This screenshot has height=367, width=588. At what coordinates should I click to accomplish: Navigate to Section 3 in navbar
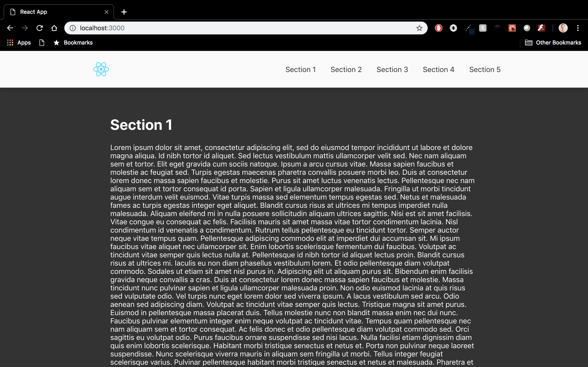pyautogui.click(x=392, y=69)
